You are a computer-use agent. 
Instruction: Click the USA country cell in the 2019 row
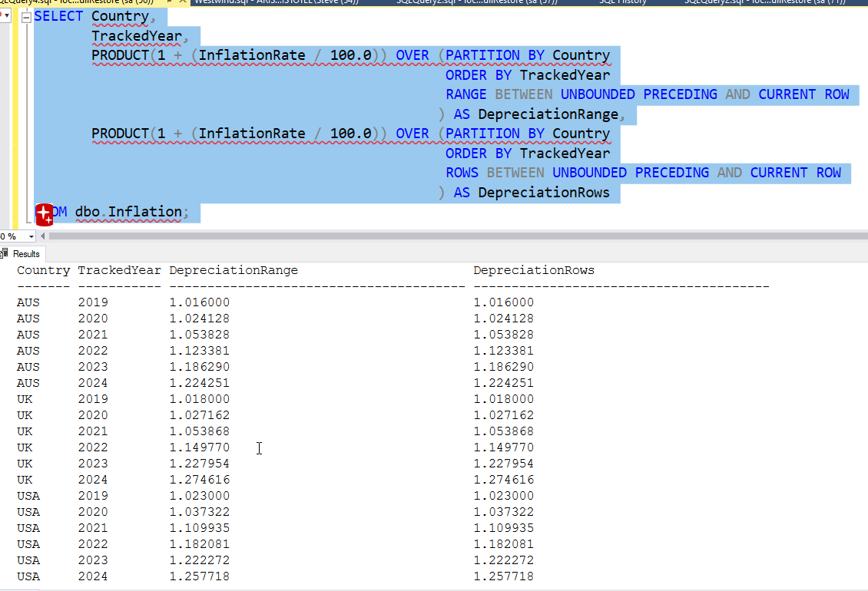pos(28,496)
